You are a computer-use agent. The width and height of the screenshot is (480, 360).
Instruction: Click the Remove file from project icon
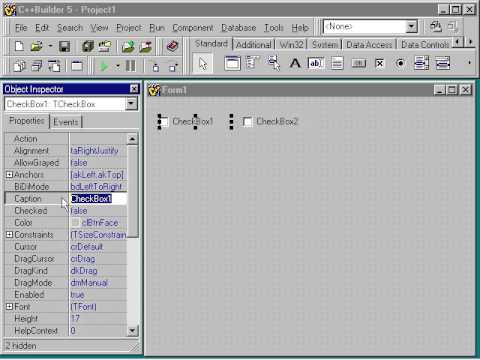click(146, 46)
